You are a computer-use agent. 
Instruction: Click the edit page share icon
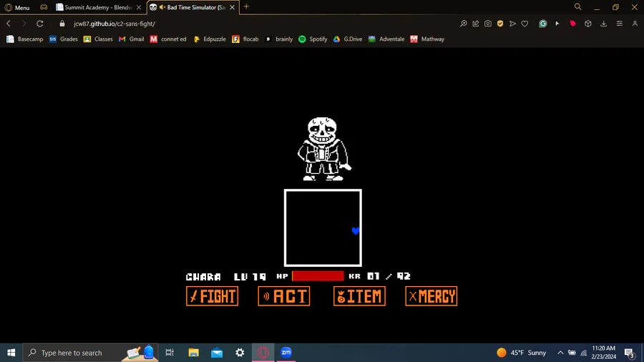click(476, 24)
